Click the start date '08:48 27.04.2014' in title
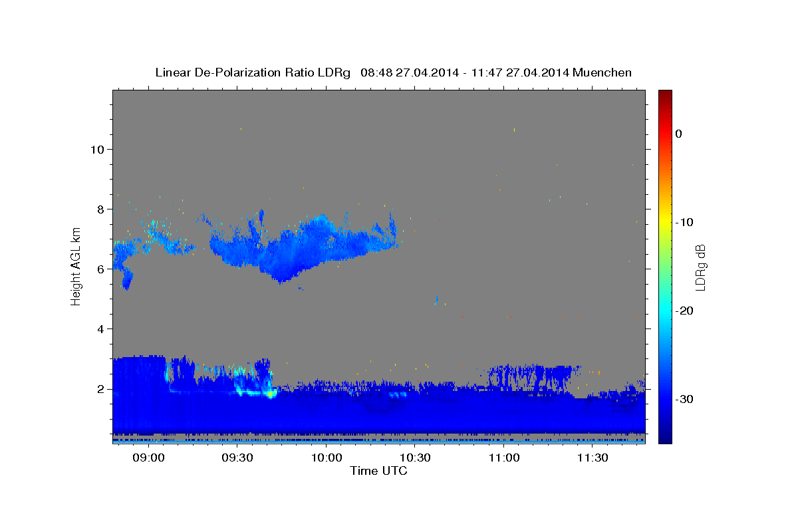798x532 pixels. pyautogui.click(x=410, y=72)
